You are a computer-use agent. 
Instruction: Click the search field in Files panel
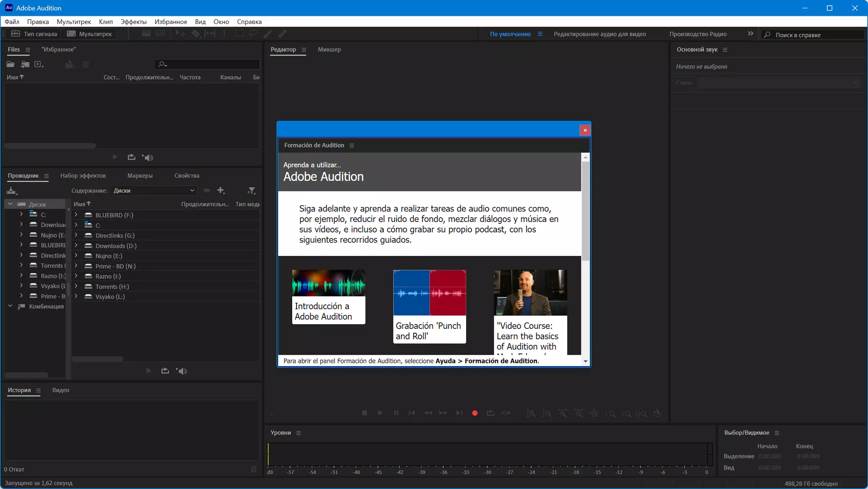(x=207, y=64)
